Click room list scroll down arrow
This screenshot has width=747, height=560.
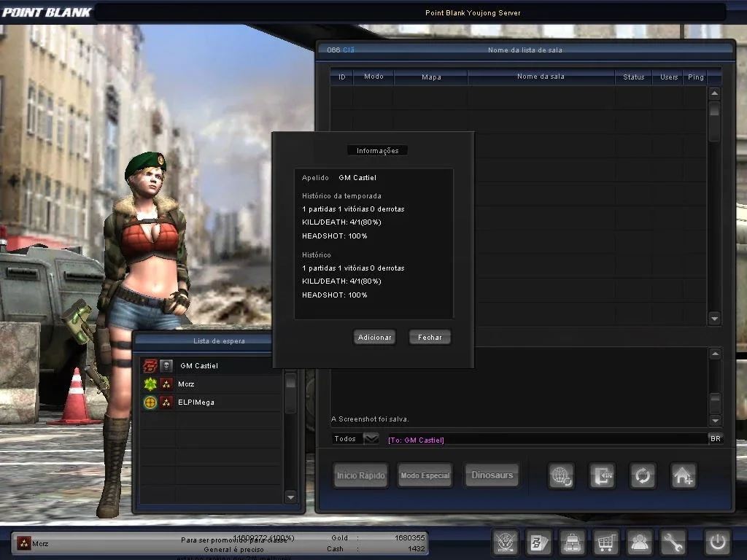(x=714, y=319)
